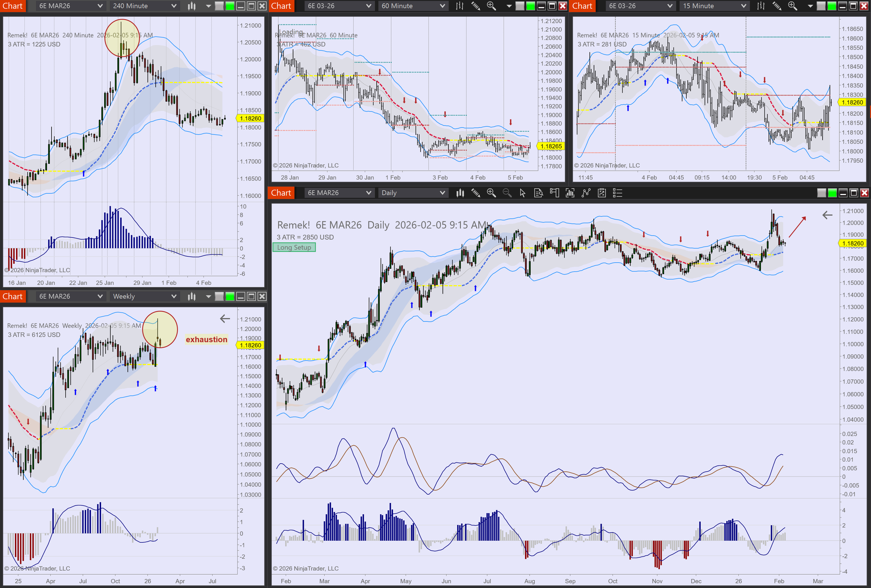The width and height of the screenshot is (871, 588).
Task: Click the Long Setup label on Daily chart
Action: [x=294, y=247]
